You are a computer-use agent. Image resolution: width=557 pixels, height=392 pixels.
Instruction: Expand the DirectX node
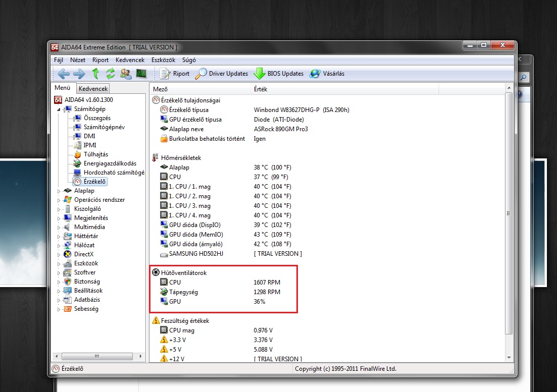(x=59, y=254)
